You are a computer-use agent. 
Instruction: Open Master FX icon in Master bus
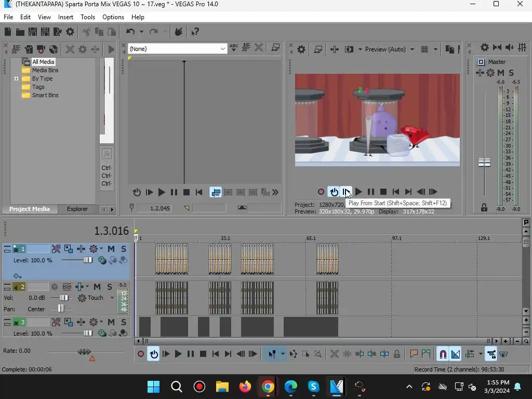coord(490,73)
